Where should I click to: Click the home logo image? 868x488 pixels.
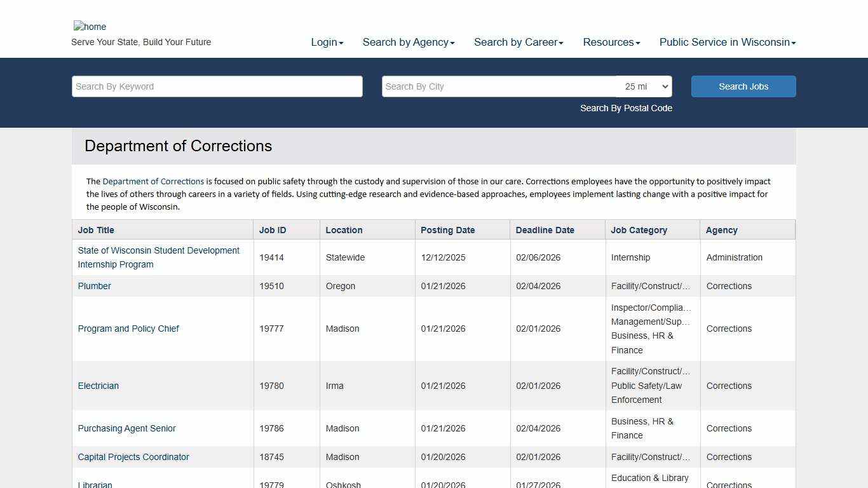point(90,27)
